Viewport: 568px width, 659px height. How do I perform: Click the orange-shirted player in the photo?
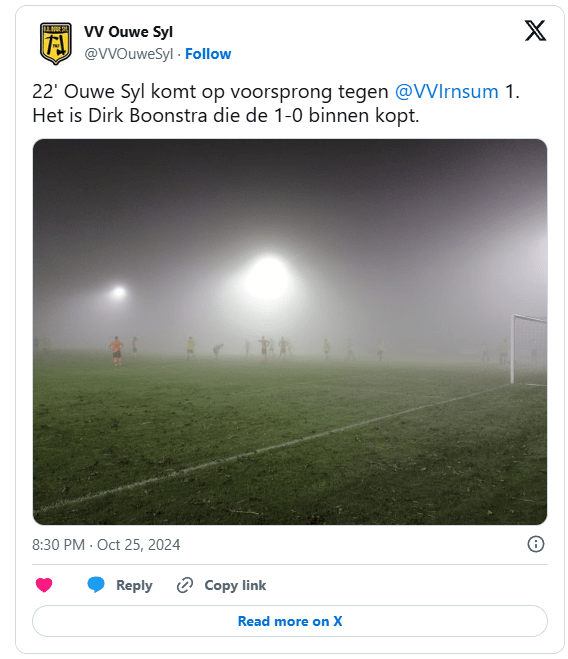pyautogui.click(x=116, y=351)
